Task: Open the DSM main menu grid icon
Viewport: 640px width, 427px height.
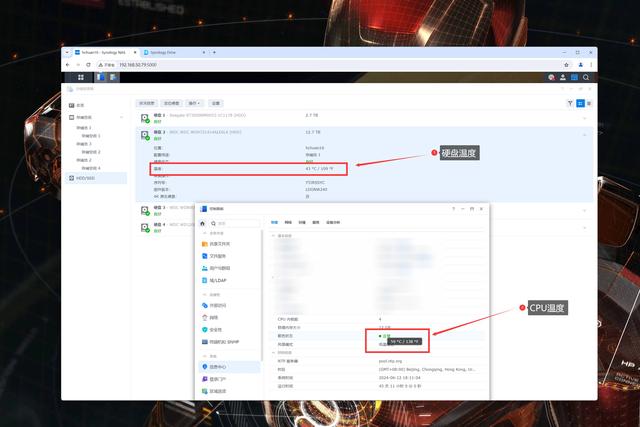Action: [x=81, y=77]
